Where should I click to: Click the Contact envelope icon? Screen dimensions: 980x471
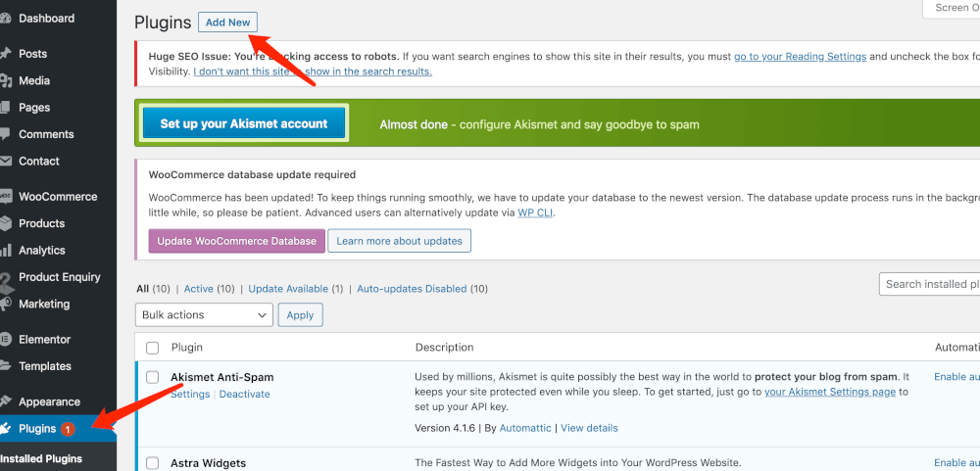[x=5, y=162]
